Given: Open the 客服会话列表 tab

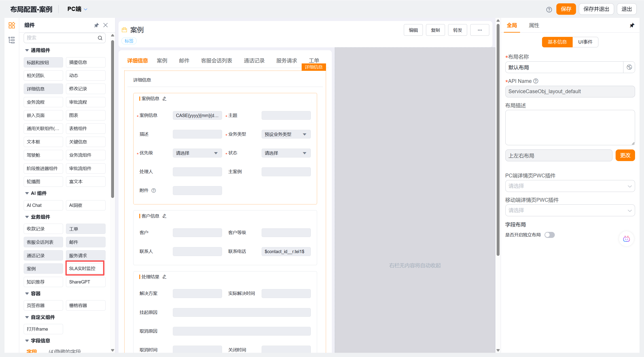Looking at the screenshot, I should (216, 61).
